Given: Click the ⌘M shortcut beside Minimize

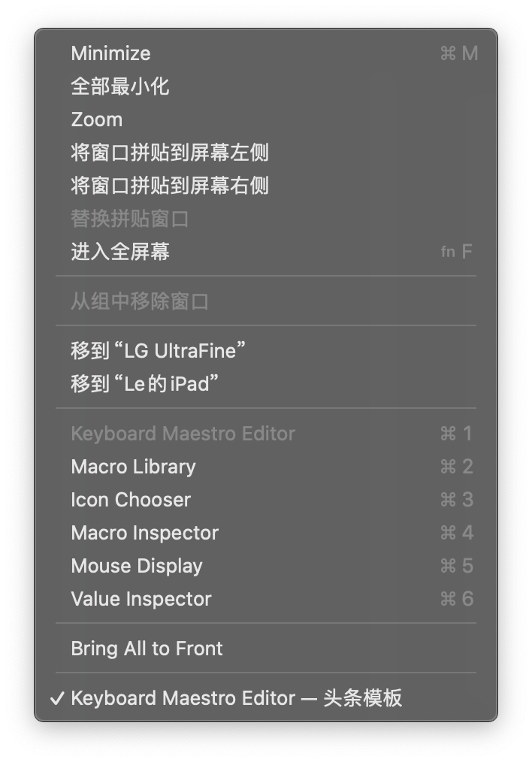Looking at the screenshot, I should tap(458, 53).
